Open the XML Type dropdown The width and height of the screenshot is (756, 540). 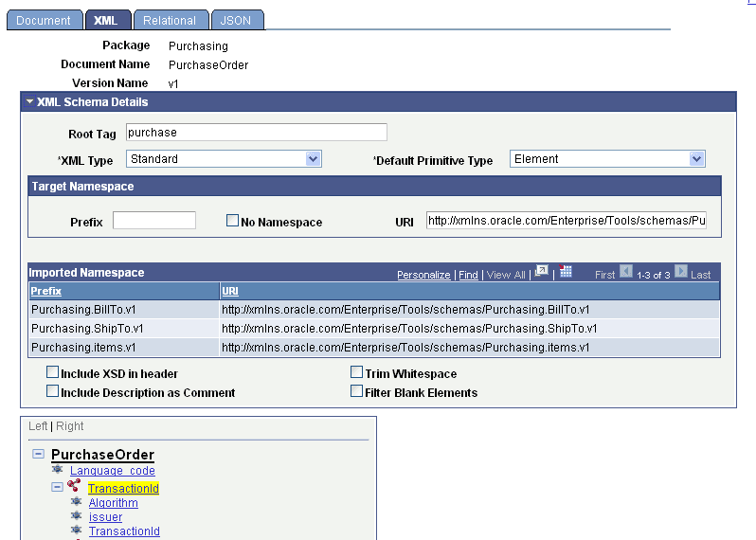click(x=224, y=159)
